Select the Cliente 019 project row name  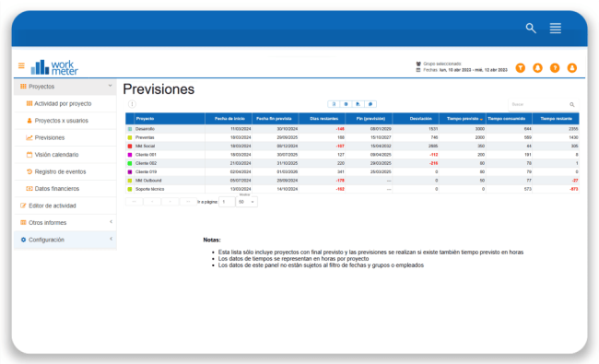146,172
